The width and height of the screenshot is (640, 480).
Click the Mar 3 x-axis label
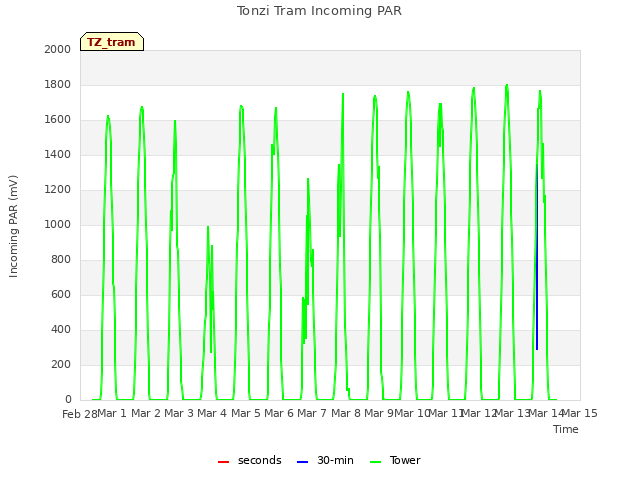coord(179,413)
